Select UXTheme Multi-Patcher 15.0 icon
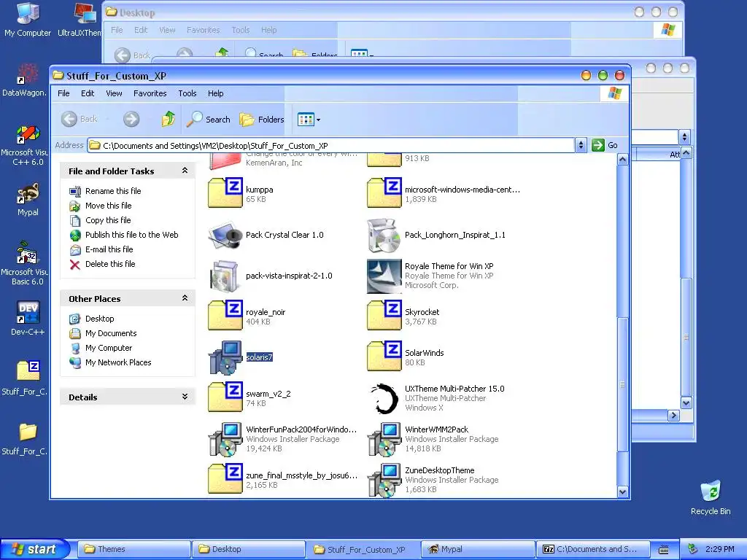This screenshot has height=560, width=747. 384,398
